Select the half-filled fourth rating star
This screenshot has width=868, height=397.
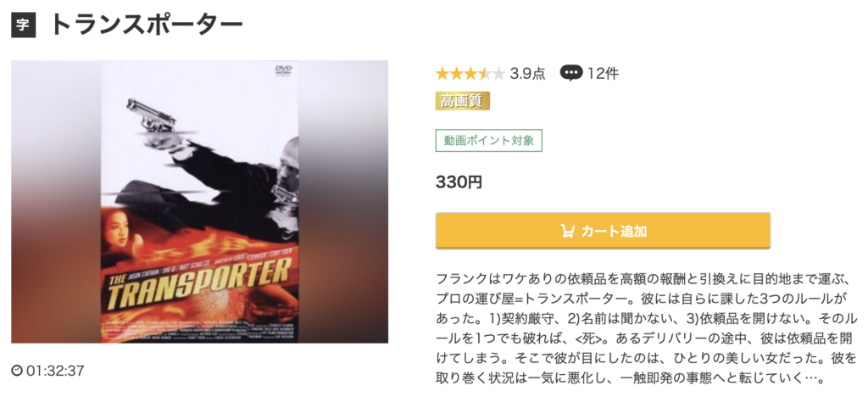(485, 73)
